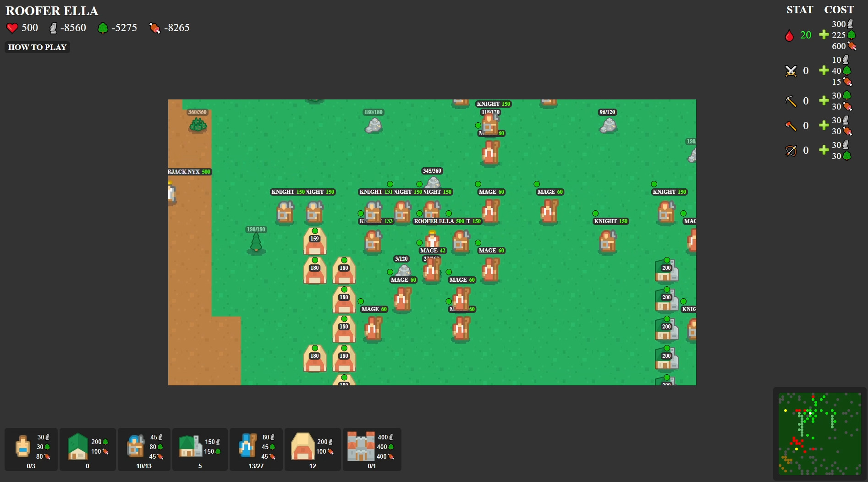Click the green blood stat value 20
The image size is (868, 482).
806,35
